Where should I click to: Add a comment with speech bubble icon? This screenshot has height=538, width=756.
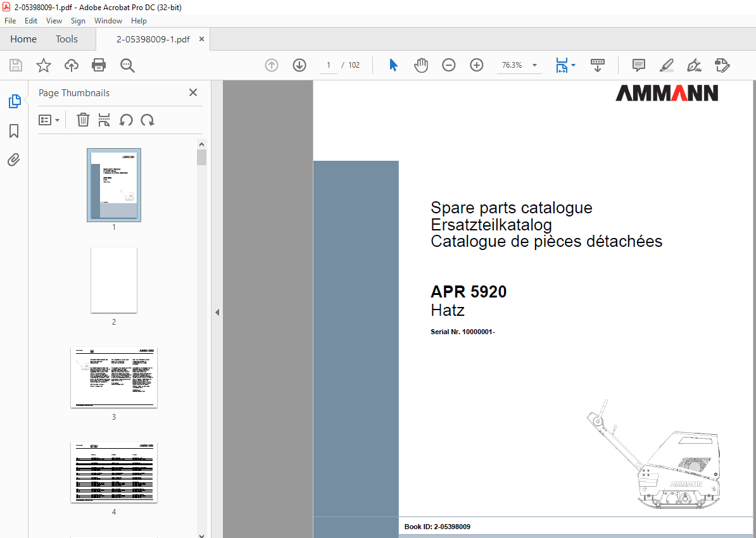pos(639,65)
